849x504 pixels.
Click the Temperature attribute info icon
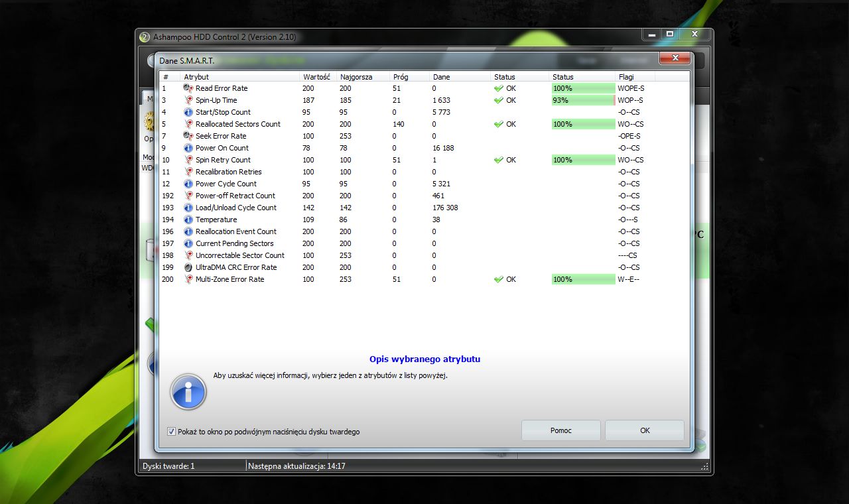[188, 220]
